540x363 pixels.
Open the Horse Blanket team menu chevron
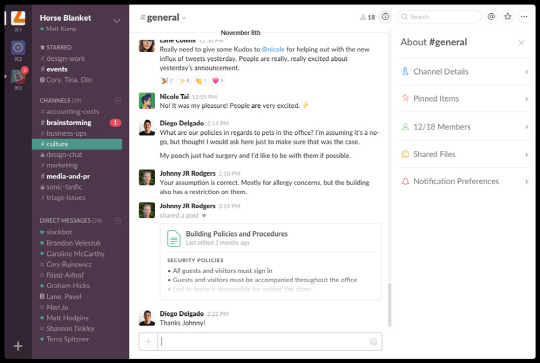(117, 21)
